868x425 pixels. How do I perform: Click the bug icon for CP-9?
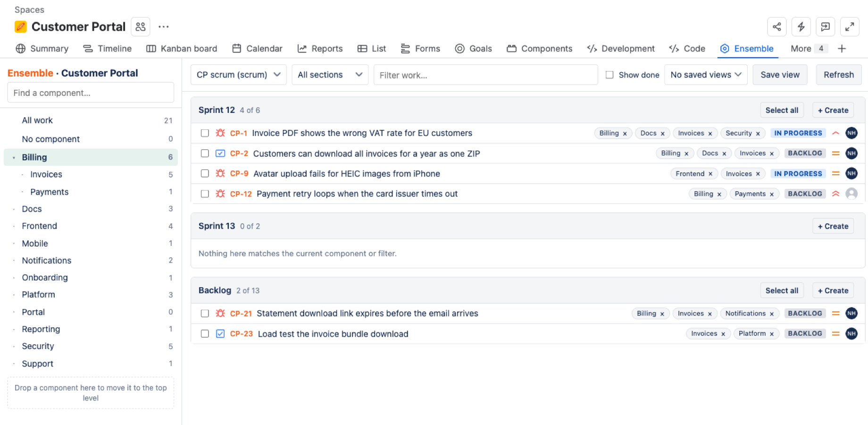(220, 174)
